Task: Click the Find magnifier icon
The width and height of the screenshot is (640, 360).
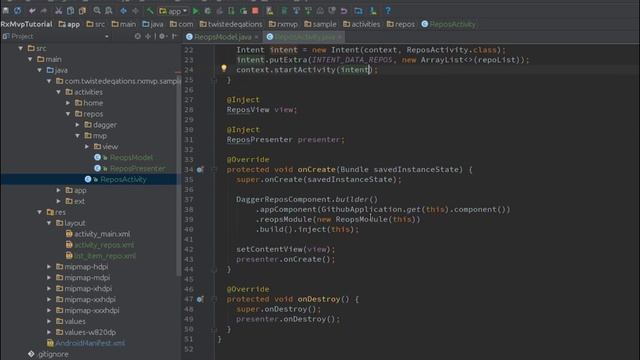Action: 97,11
